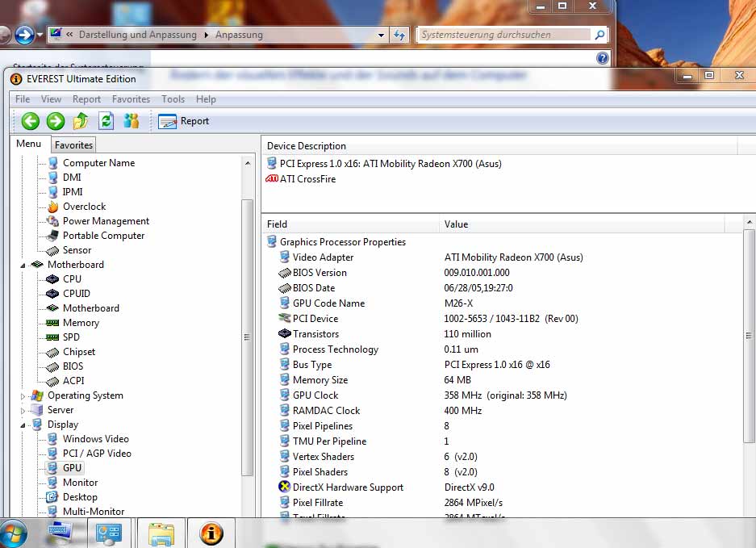Viewport: 756px width, 548px height.
Task: Select the BIOS Version row
Action: (x=320, y=273)
